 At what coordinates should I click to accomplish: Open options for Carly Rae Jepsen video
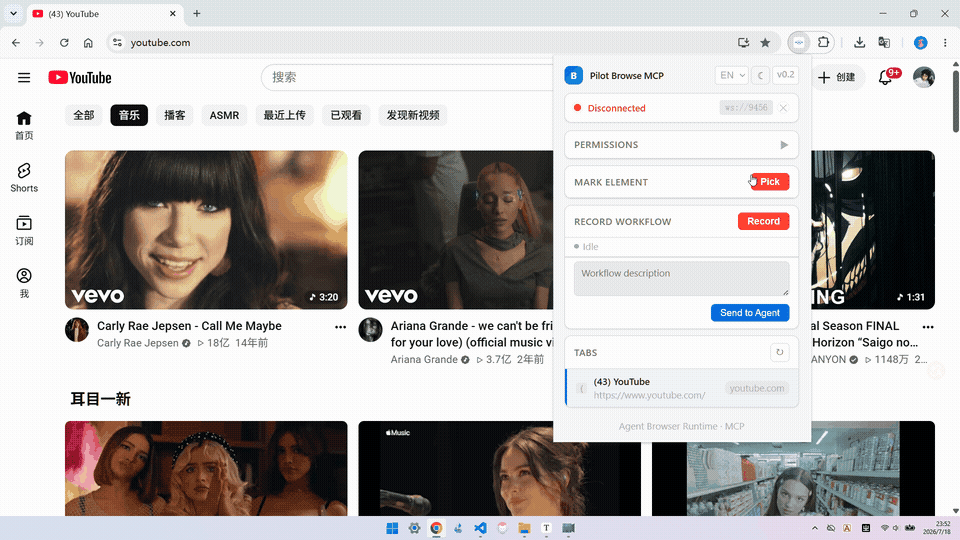[x=340, y=327]
